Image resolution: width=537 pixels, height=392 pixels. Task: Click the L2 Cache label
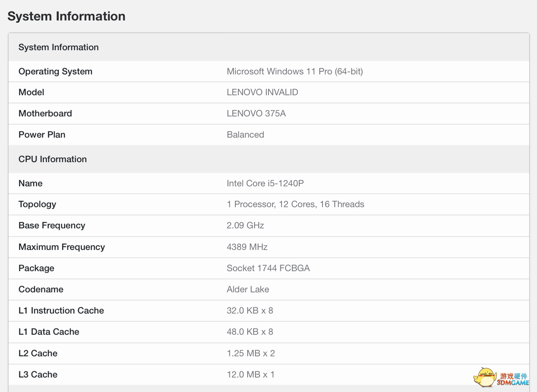point(38,354)
